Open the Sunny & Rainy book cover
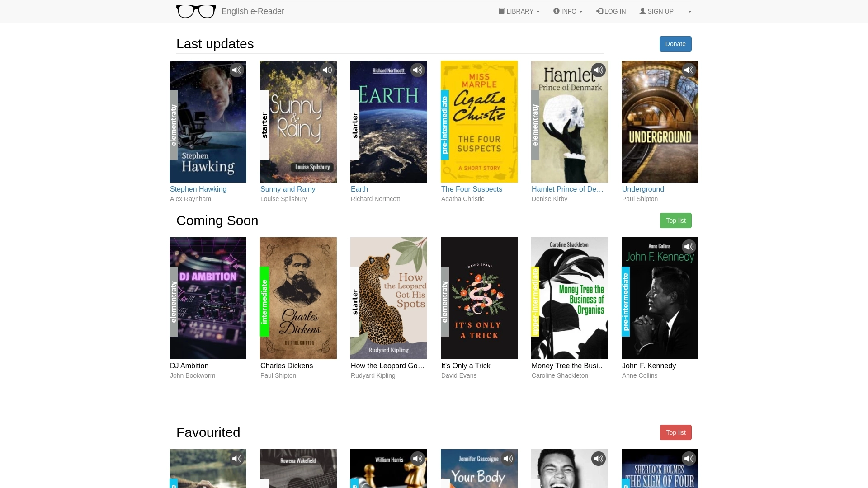868x488 pixels. [298, 122]
